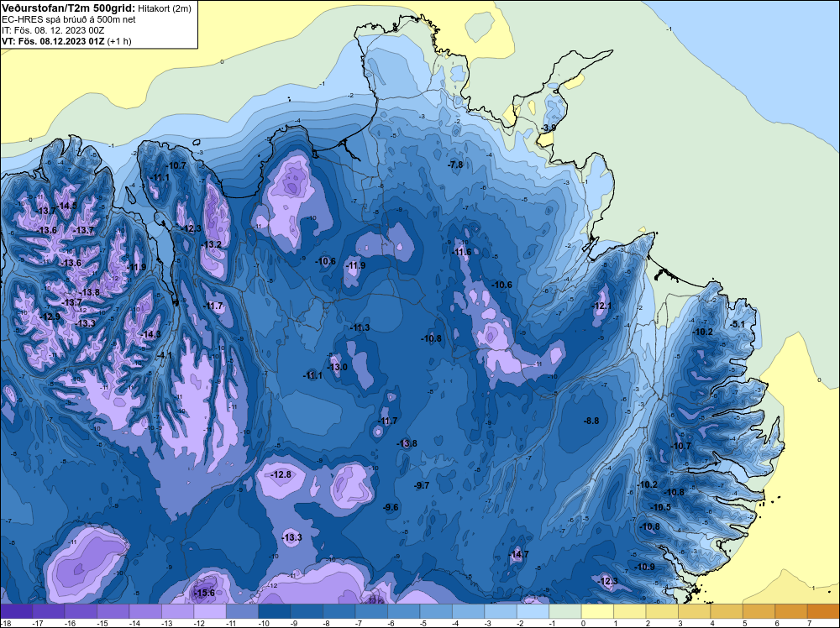Click the -13.2 temperature label
840x628 pixels.
click(x=212, y=244)
